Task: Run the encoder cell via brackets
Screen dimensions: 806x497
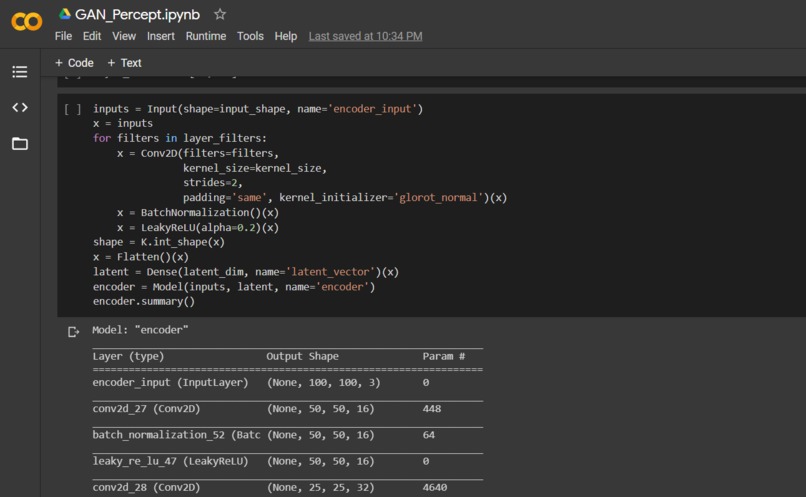Action: point(72,109)
